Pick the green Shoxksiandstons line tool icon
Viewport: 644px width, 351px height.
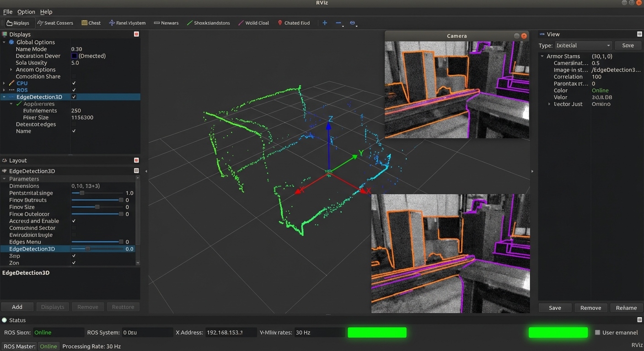point(189,23)
